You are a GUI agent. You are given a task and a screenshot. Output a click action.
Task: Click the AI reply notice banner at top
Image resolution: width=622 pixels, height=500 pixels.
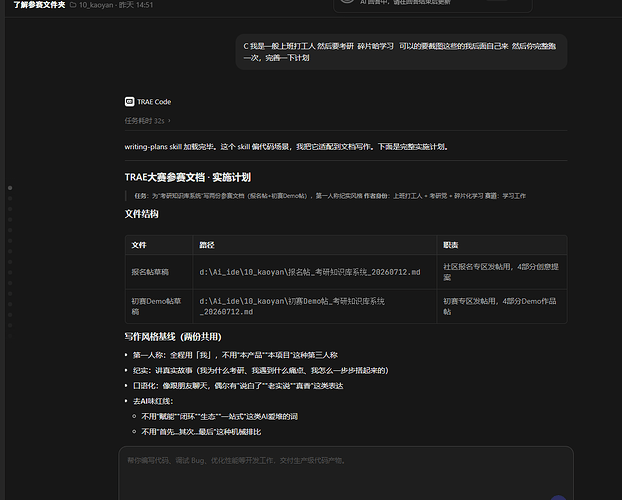coord(433,5)
